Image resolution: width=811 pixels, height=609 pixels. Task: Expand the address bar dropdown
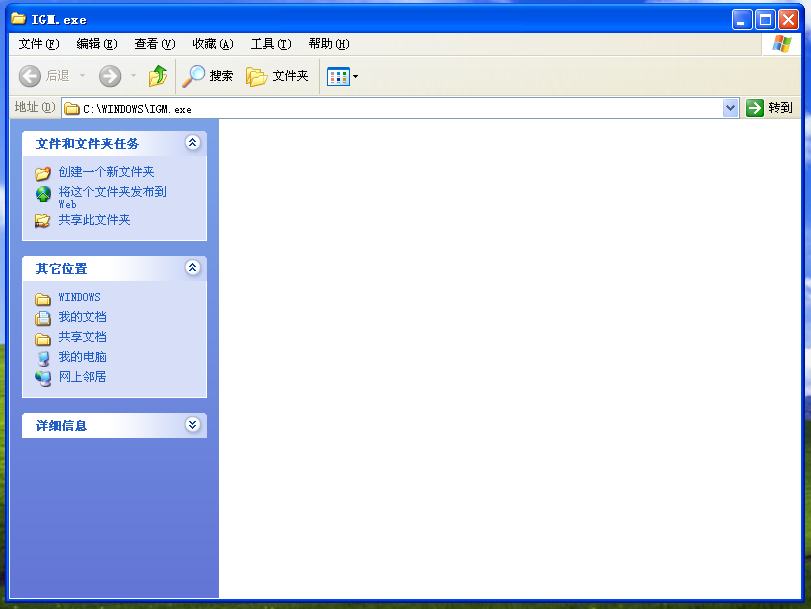[x=730, y=108]
